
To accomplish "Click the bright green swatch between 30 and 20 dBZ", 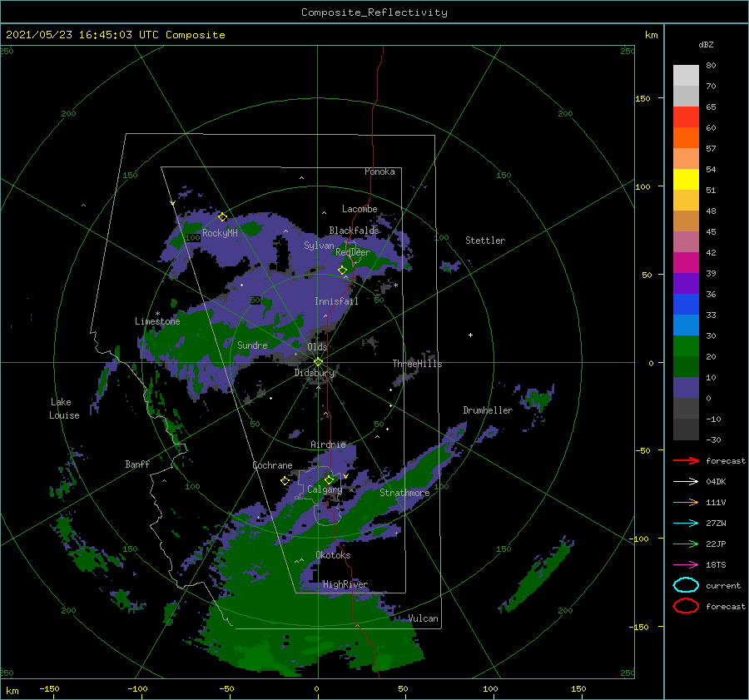I will pyautogui.click(x=686, y=346).
